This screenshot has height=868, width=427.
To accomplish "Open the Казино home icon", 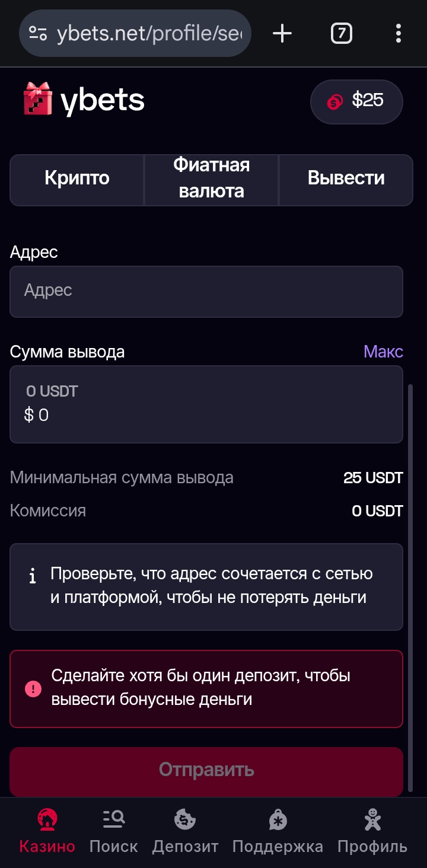I will coord(47,820).
